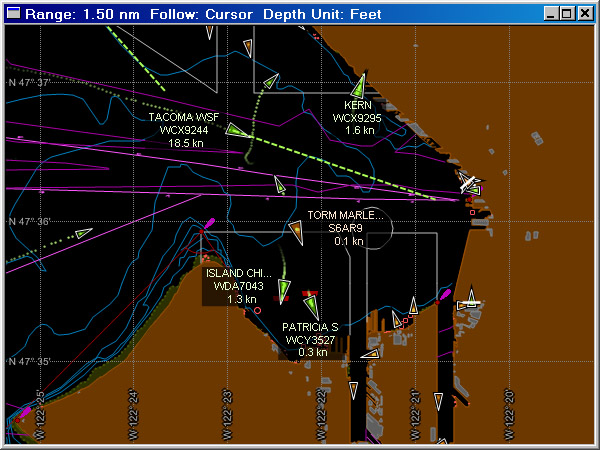Select the ISLAND CHI... label
Image resolution: width=600 pixels, height=450 pixels.
pyautogui.click(x=239, y=273)
